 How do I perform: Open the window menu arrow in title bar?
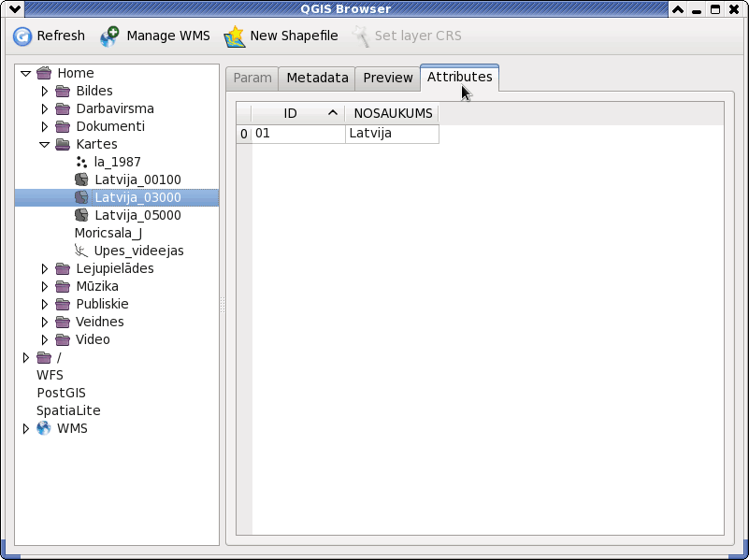pyautogui.click(x=14, y=8)
